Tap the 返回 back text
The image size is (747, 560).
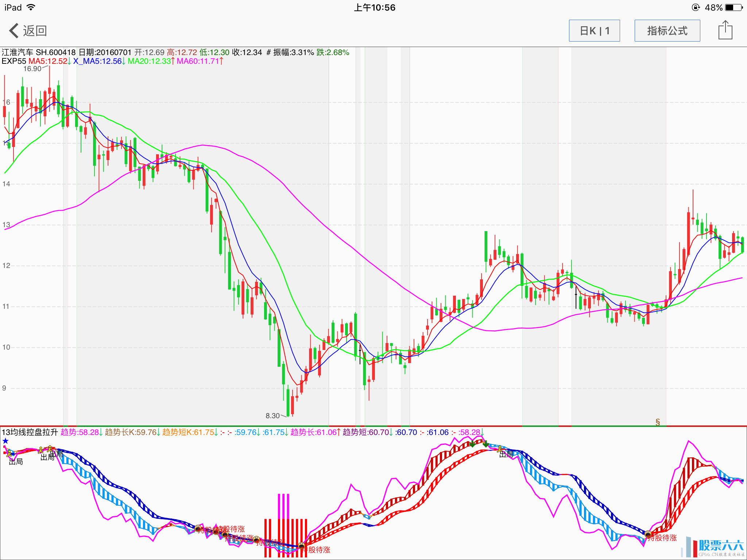(35, 31)
